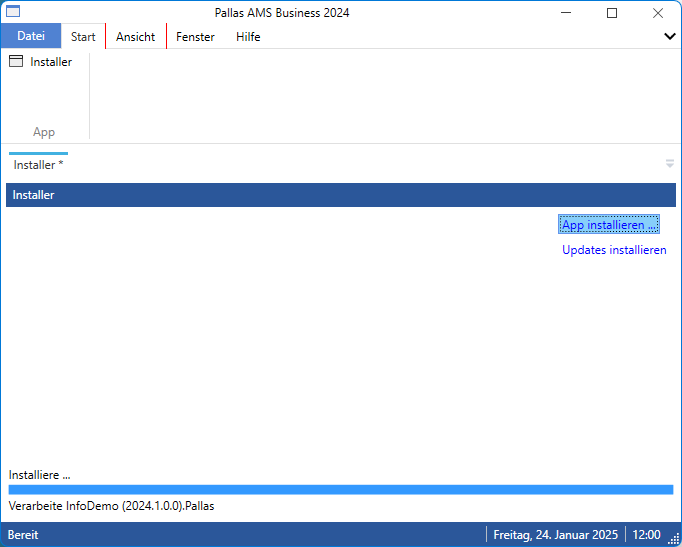Open the Fenster ribbon tab
The height and width of the screenshot is (547, 682).
pos(195,37)
